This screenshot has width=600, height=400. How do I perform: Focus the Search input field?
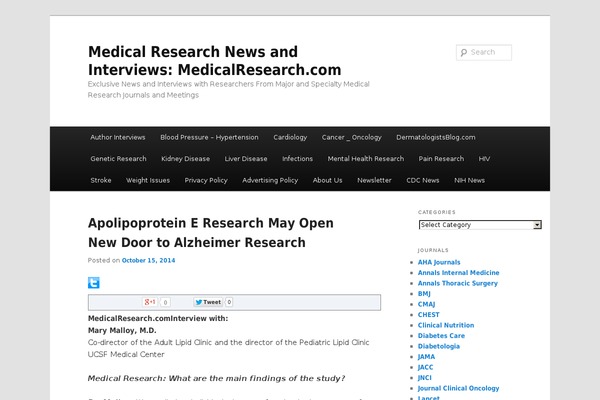tap(484, 52)
